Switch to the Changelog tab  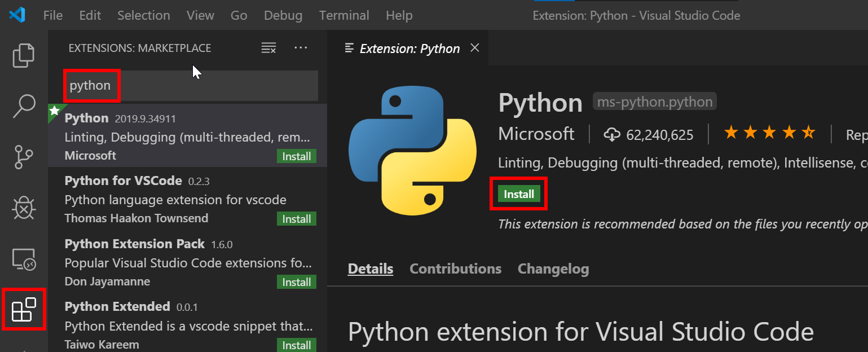coord(553,269)
